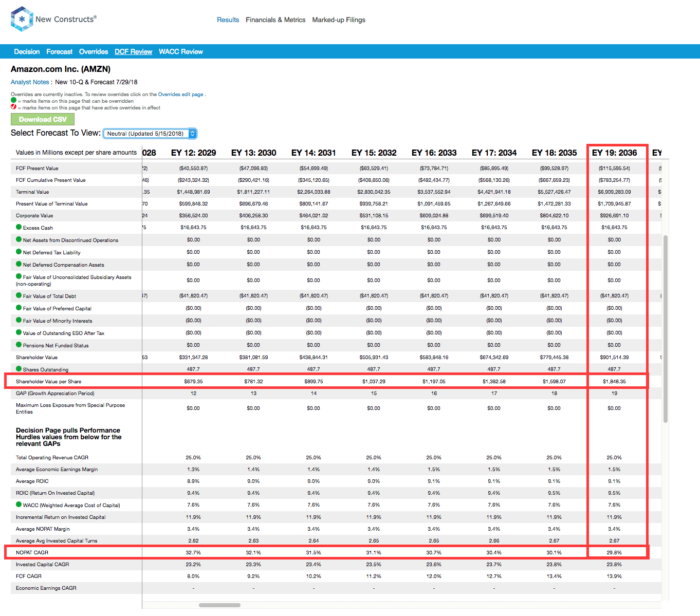
Task: Click Invested Capital CAGR value 23.2%
Action: 193,564
